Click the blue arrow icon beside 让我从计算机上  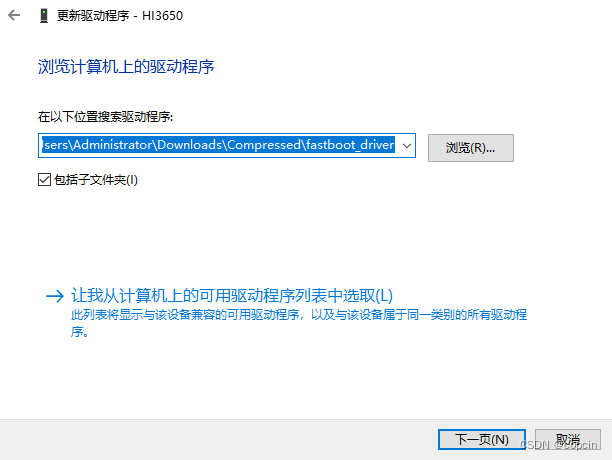click(55, 296)
